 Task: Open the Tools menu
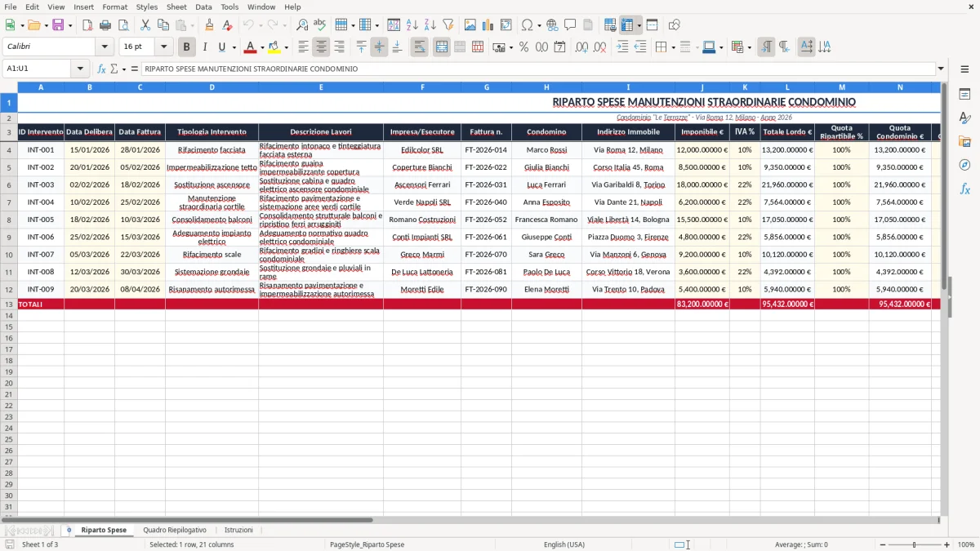[229, 7]
